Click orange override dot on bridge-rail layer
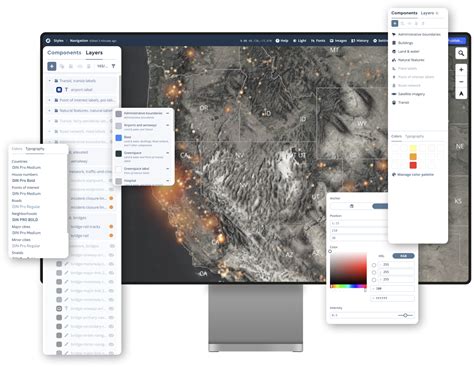 (x=111, y=235)
